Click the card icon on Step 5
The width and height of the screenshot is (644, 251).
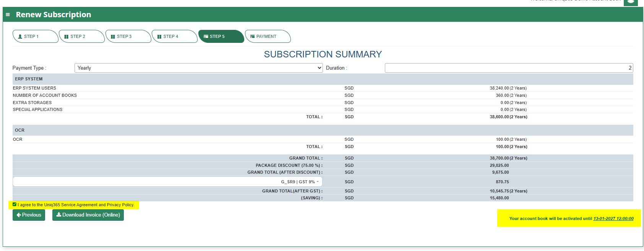(206, 37)
